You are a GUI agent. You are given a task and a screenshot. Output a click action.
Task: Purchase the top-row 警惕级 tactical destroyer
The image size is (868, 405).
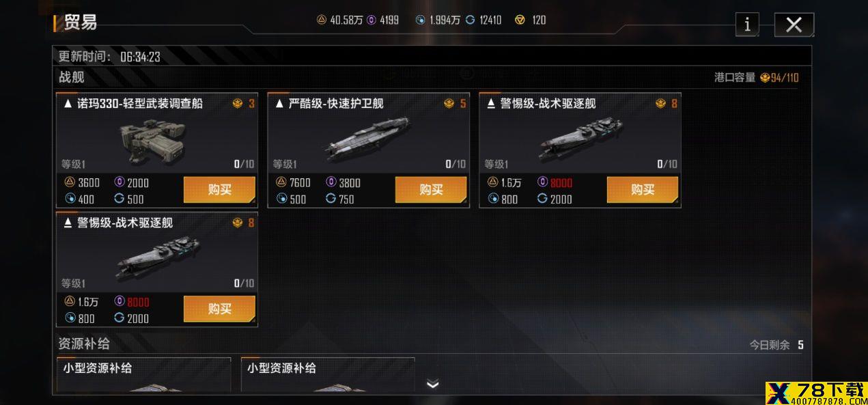(x=643, y=190)
